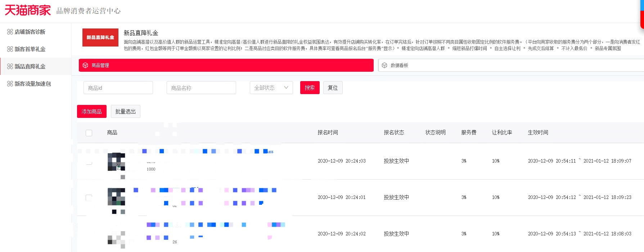The image size is (644, 252).
Task: Click the cube icon in 商品管理 tab
Action: (x=85, y=65)
